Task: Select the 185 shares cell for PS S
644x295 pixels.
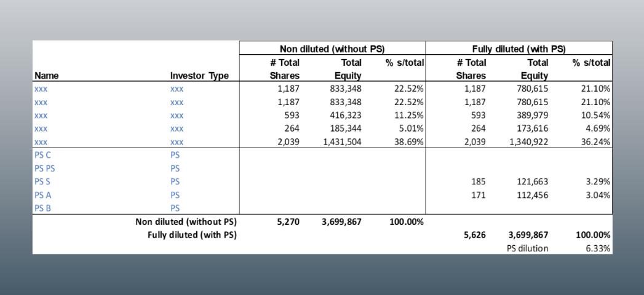Action: [479, 181]
